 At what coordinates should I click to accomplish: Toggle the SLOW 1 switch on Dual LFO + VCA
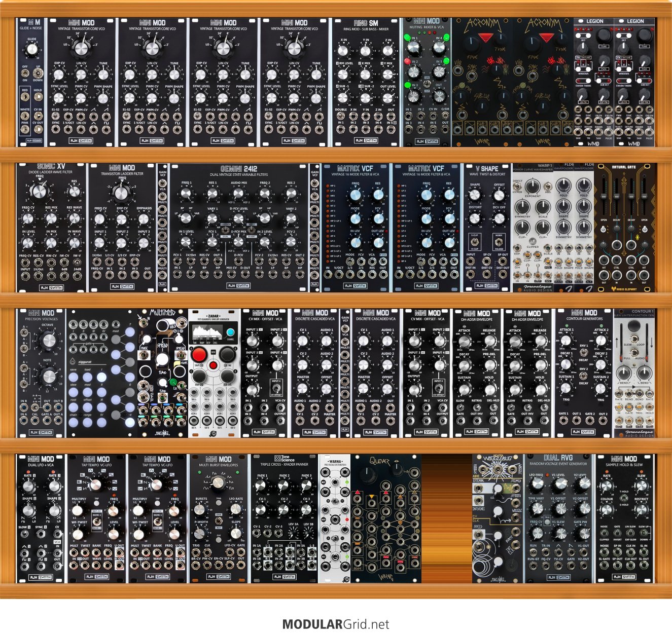pos(23,535)
